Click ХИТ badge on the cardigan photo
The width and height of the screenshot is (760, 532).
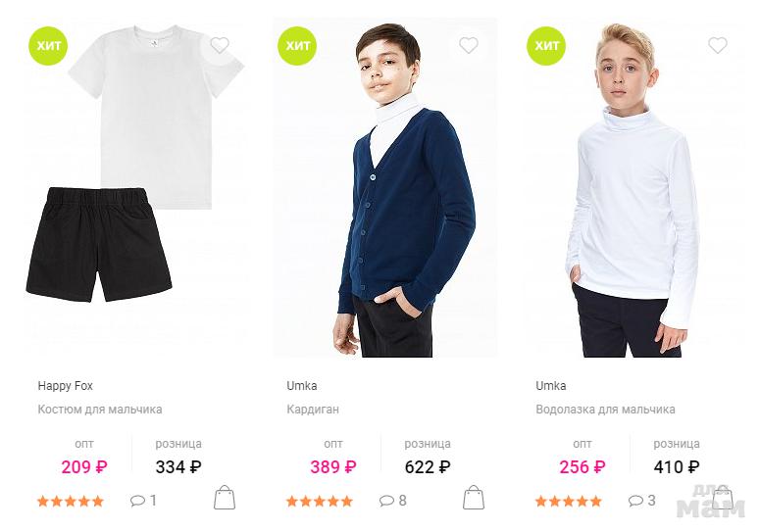297,46
